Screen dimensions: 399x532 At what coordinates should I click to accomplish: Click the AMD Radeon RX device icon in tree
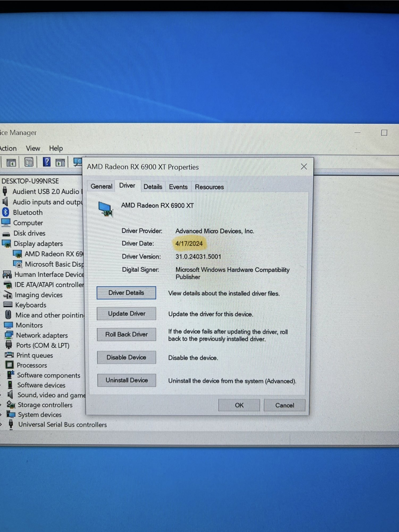pyautogui.click(x=18, y=254)
